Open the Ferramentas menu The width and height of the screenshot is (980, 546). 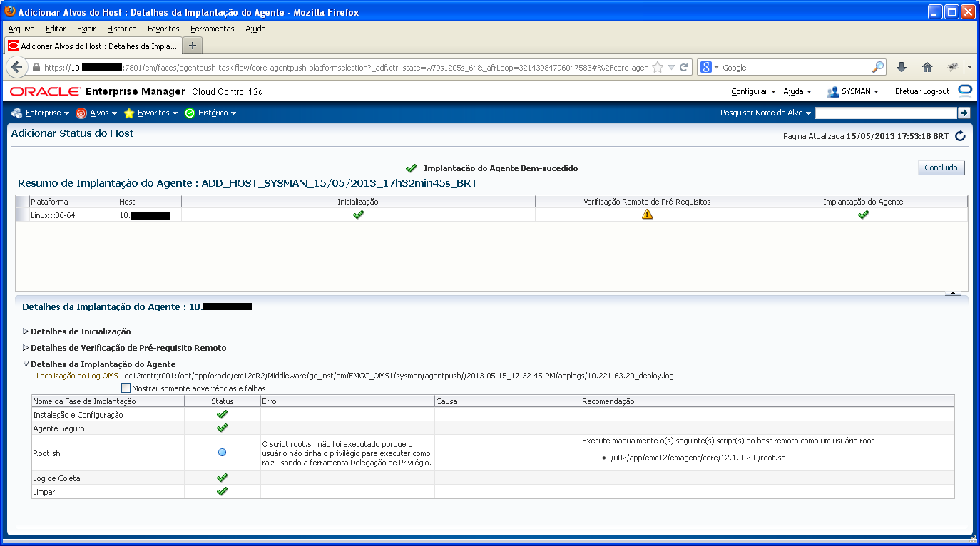[213, 29]
